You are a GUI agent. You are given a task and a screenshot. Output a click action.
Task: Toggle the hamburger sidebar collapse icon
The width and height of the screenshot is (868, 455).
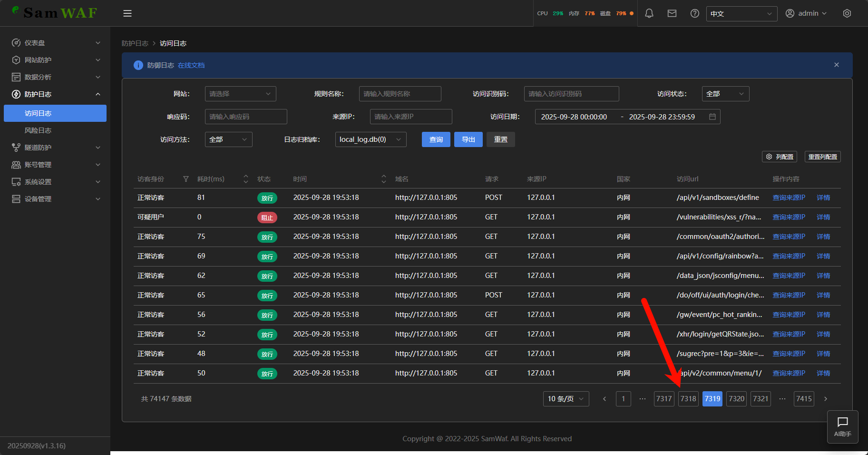coord(127,13)
